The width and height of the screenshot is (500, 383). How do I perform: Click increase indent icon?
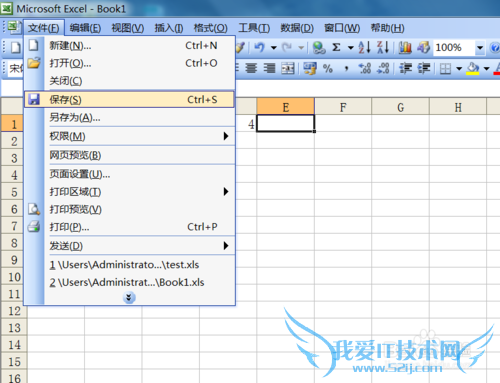click(424, 68)
